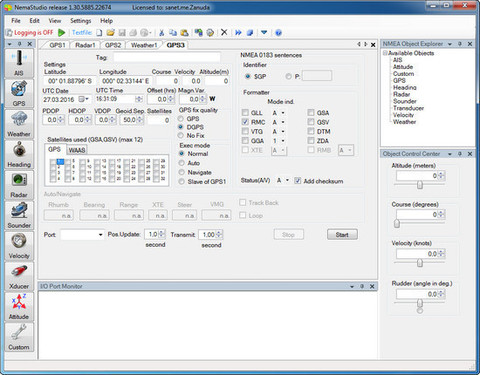Viewport: 480px width, 375px height.
Task: Click the Course degrees slider handle
Action: [397, 223]
